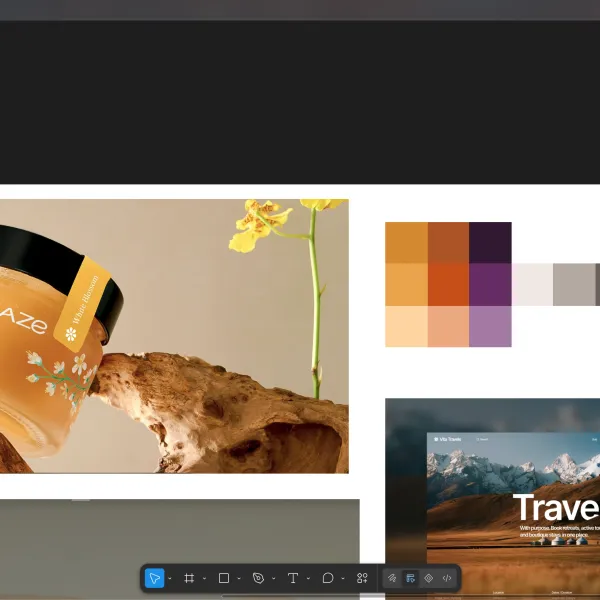600x600 pixels.
Task: Select the light orange middle-left swatch
Action: [x=406, y=285]
